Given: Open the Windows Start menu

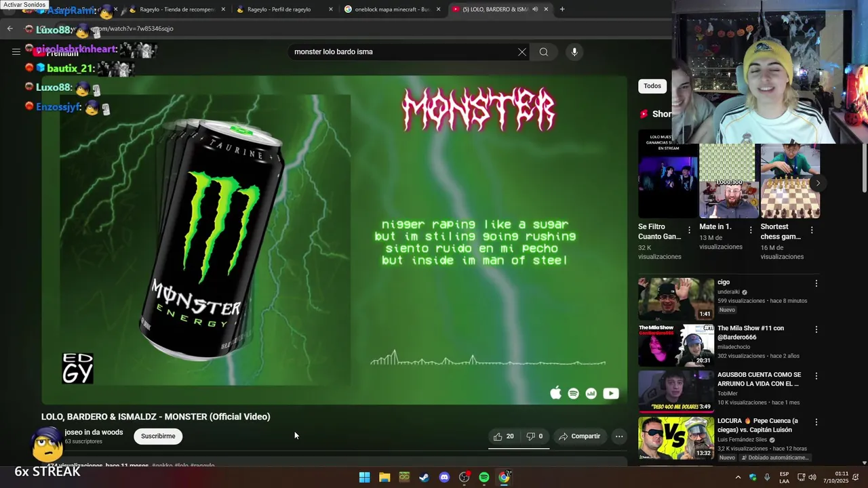Looking at the screenshot, I should 364,477.
